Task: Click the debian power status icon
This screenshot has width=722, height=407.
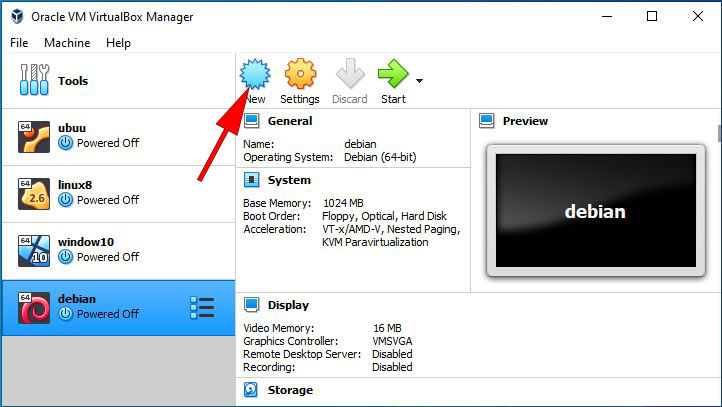Action: point(65,314)
